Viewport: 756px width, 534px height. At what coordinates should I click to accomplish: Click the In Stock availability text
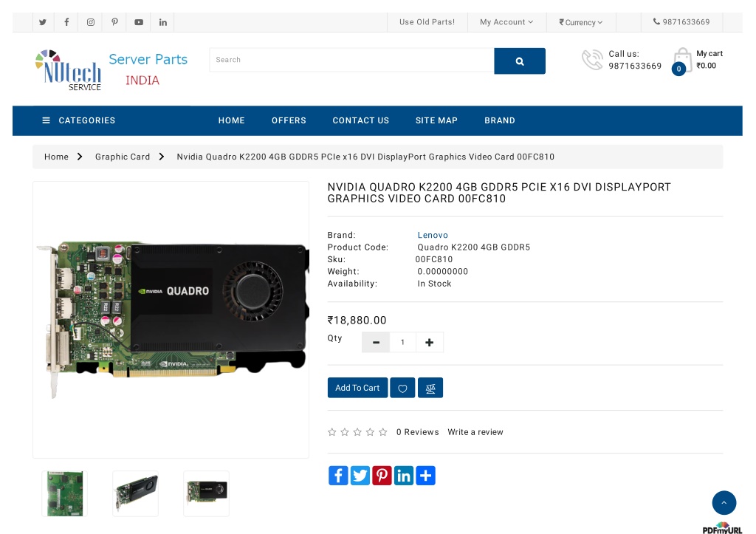434,284
